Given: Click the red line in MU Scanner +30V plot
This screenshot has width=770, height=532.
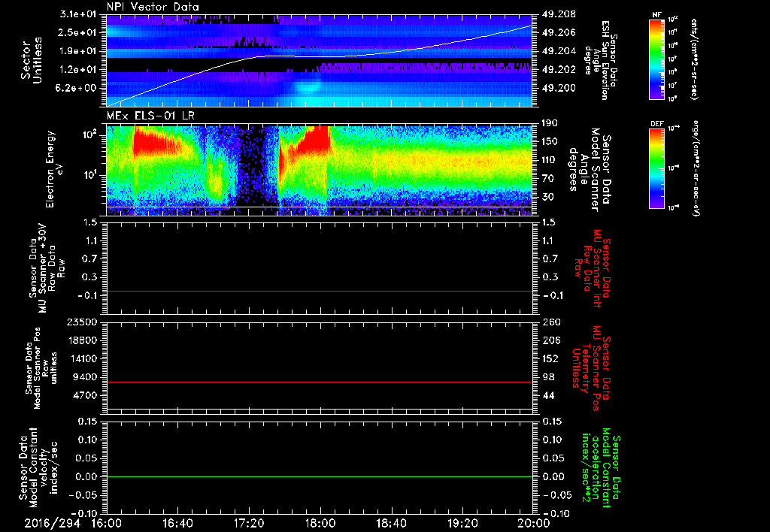Looking at the screenshot, I should (319, 291).
